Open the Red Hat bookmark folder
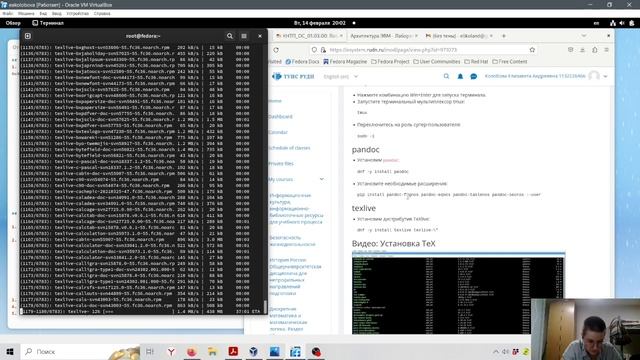The width and height of the screenshot is (640, 360). click(x=476, y=62)
